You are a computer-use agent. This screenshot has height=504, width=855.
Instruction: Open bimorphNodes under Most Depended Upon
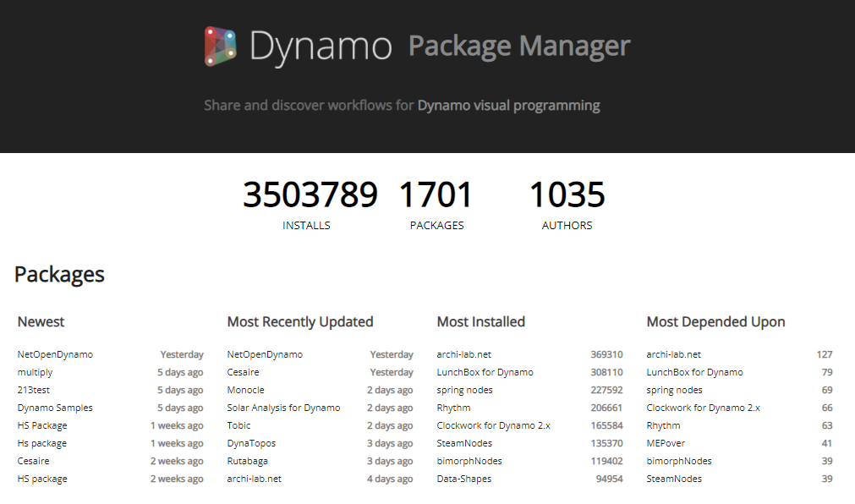click(x=679, y=461)
